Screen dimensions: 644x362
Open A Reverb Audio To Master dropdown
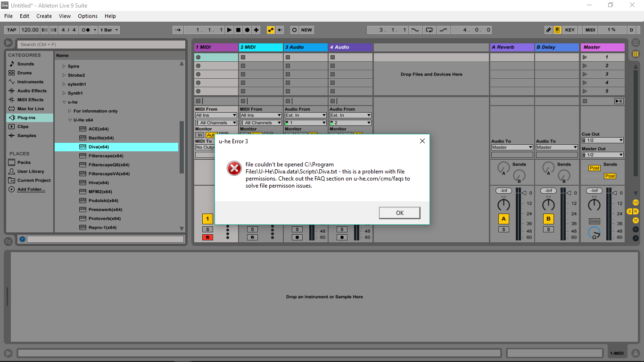[x=512, y=147]
